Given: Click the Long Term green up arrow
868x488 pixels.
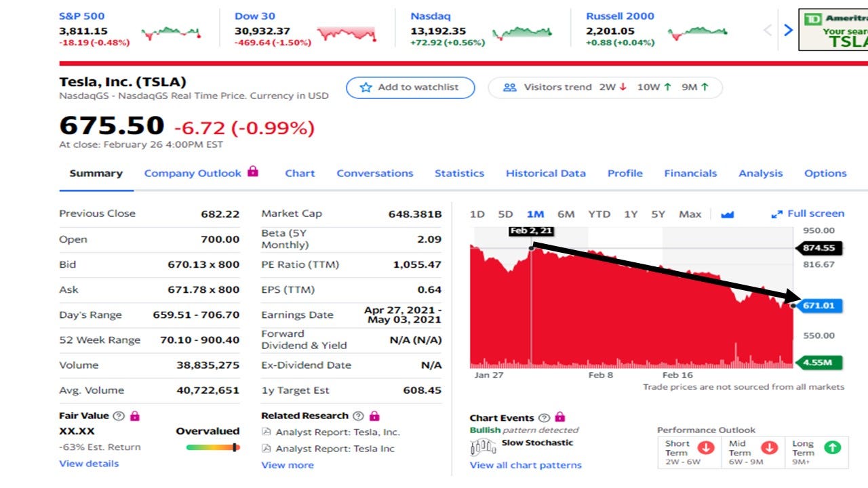Looking at the screenshot, I should tap(832, 448).
